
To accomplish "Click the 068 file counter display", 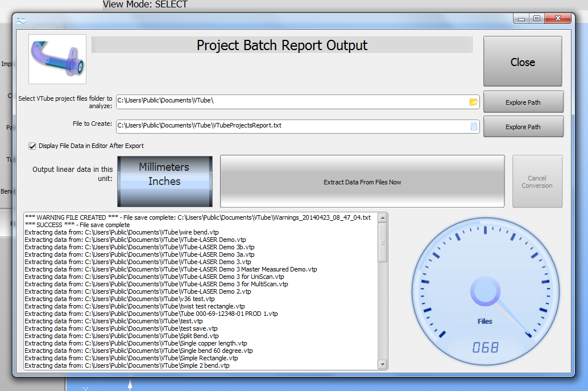I will [485, 347].
